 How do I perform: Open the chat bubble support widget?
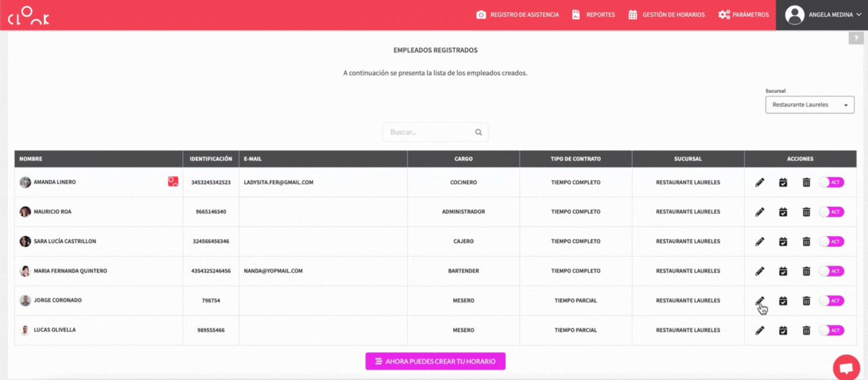pyautogui.click(x=846, y=368)
